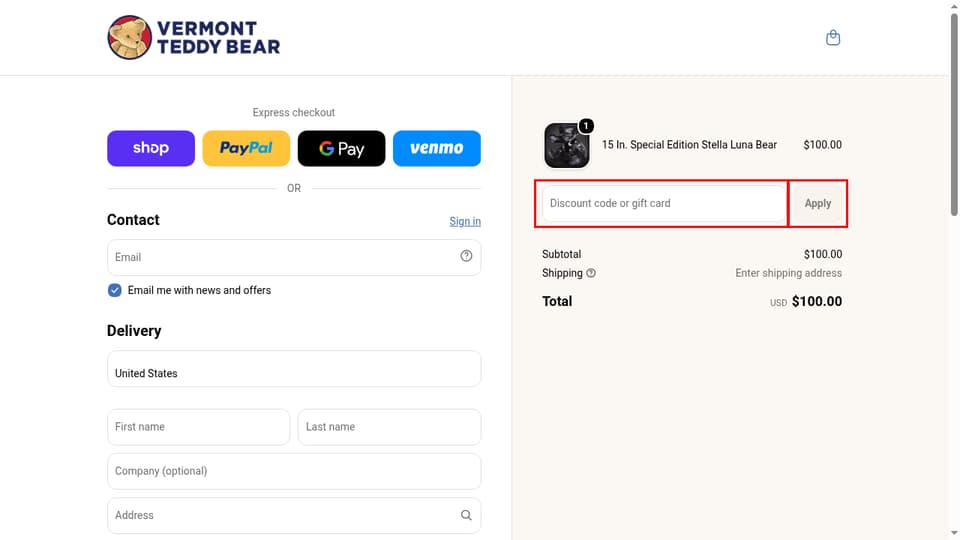Screen dimensions: 960x540
Task: Open the shopping bag cart icon
Action: tap(833, 38)
